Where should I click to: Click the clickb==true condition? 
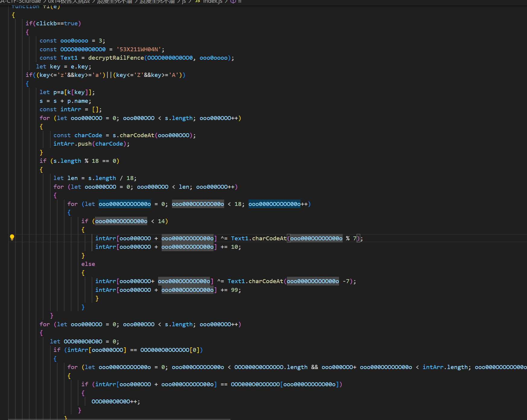pyautogui.click(x=57, y=24)
